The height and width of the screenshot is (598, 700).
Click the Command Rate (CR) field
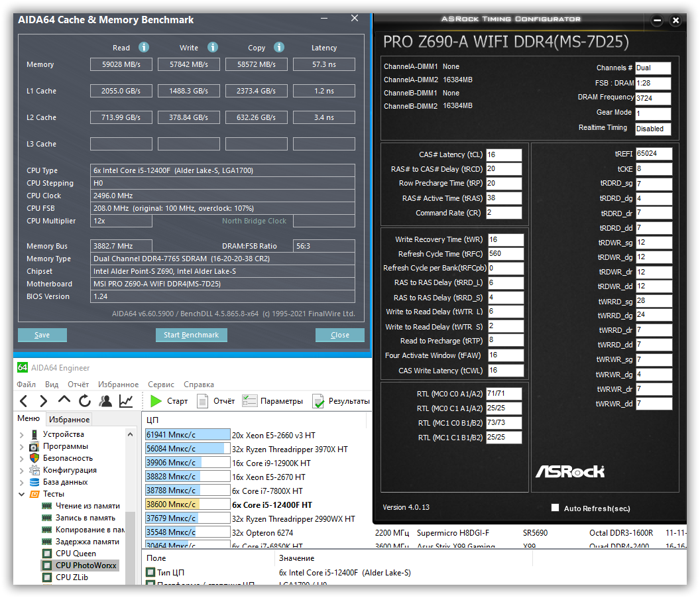coord(504,213)
